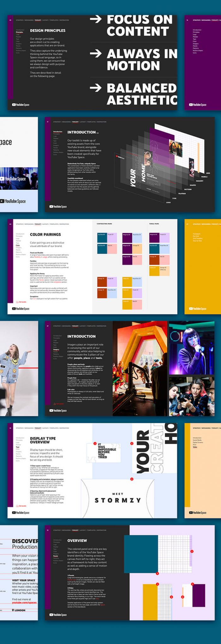Pick Royal Blue 20 swatch beside Orange 70
The height and width of the screenshot is (644, 221).
click(112, 293)
